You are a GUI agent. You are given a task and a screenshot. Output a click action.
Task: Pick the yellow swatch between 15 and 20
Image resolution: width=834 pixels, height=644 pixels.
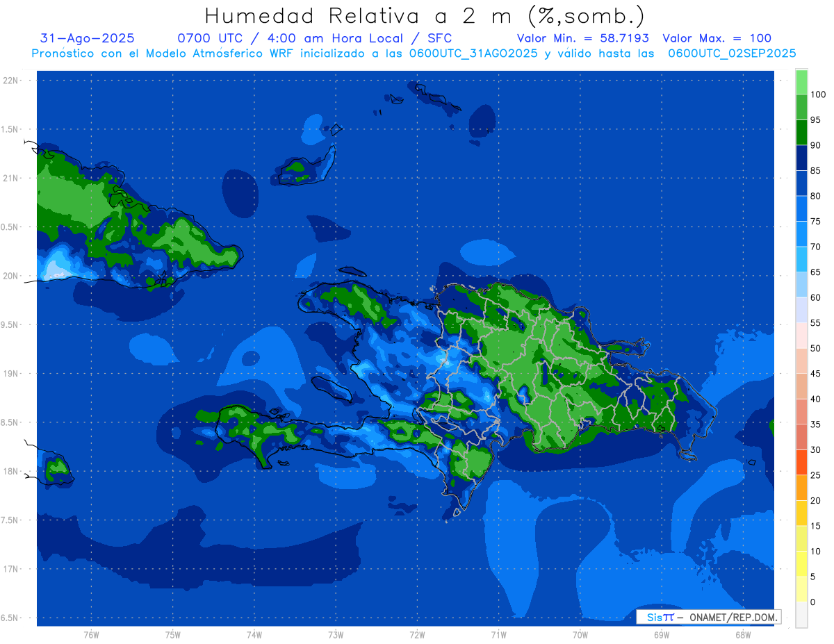(x=801, y=513)
